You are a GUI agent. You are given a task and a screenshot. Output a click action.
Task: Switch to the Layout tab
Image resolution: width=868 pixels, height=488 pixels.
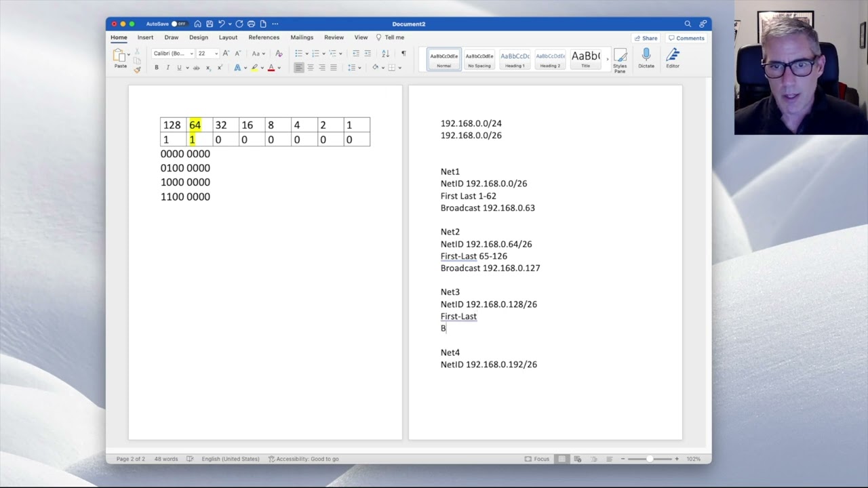[228, 37]
